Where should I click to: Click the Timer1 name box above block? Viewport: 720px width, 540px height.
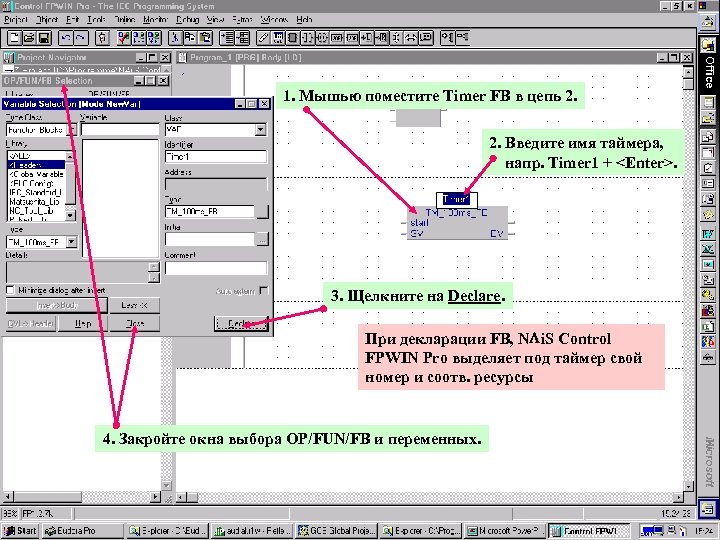(x=456, y=200)
